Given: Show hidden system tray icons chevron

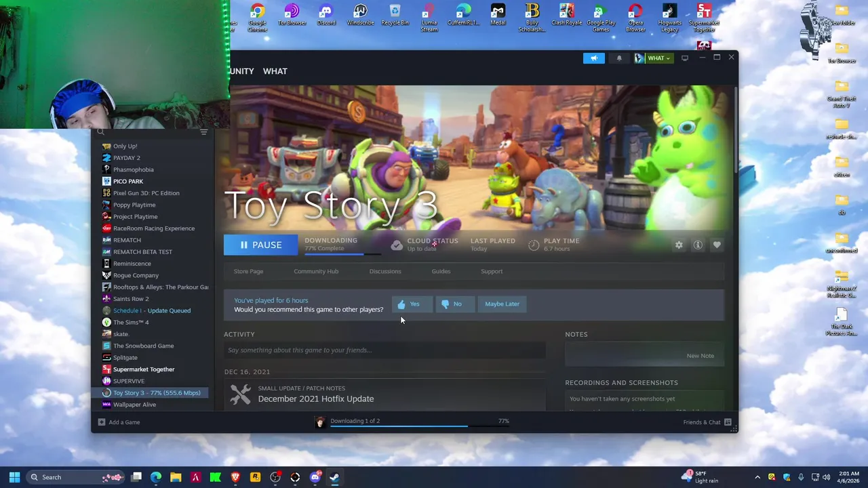Looking at the screenshot, I should point(757,477).
